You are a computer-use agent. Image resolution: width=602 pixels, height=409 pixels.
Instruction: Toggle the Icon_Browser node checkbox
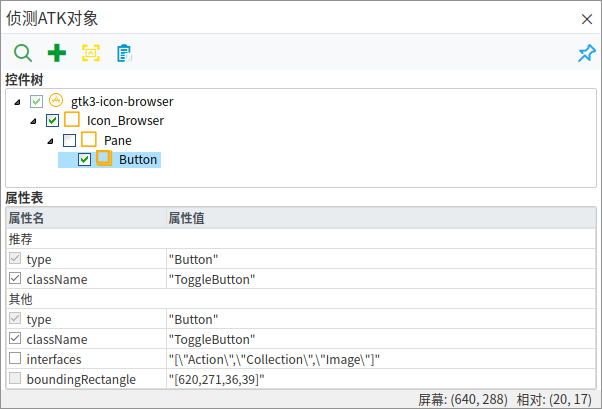[53, 121]
